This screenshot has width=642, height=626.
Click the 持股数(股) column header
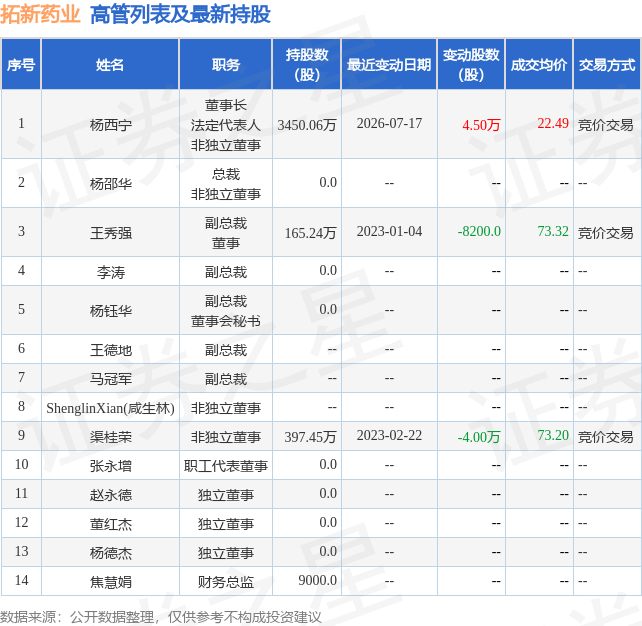pos(307,65)
